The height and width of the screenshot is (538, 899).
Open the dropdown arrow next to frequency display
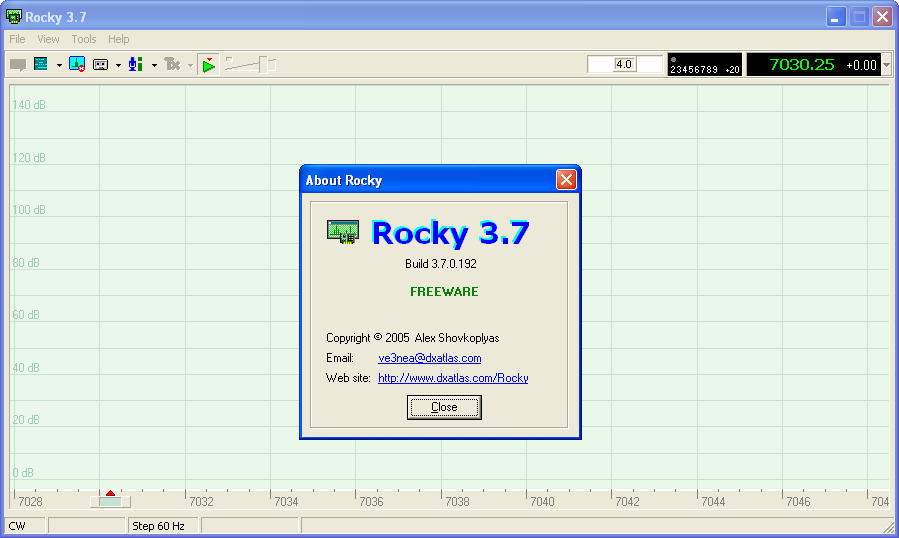(886, 65)
